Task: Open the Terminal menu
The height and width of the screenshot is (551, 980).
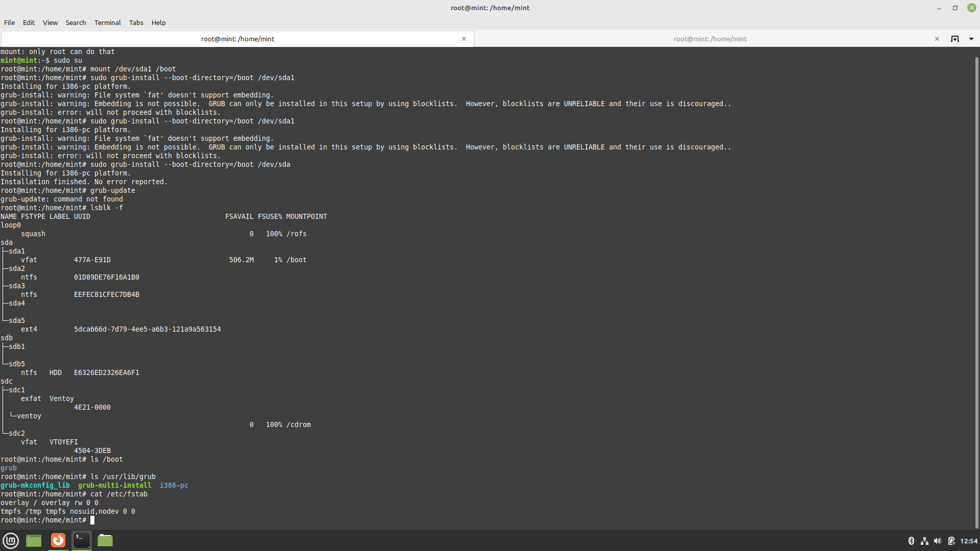Action: click(107, 22)
